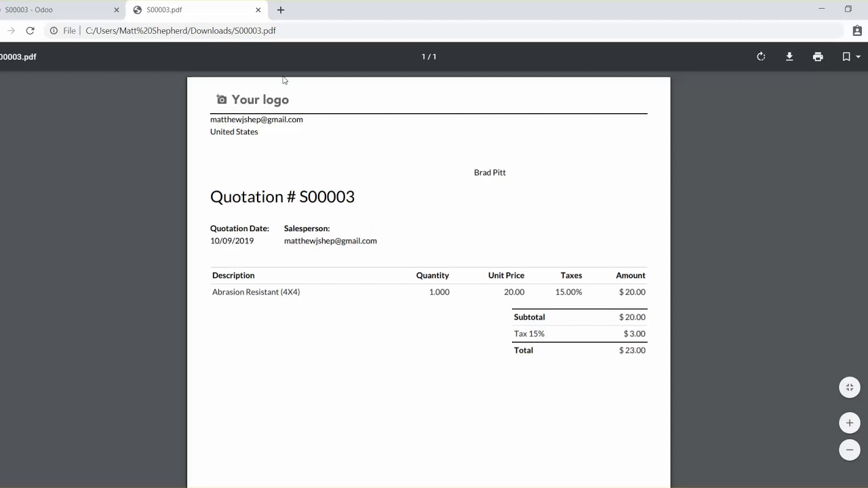Minimize the browser window
The width and height of the screenshot is (868, 488).
[821, 9]
